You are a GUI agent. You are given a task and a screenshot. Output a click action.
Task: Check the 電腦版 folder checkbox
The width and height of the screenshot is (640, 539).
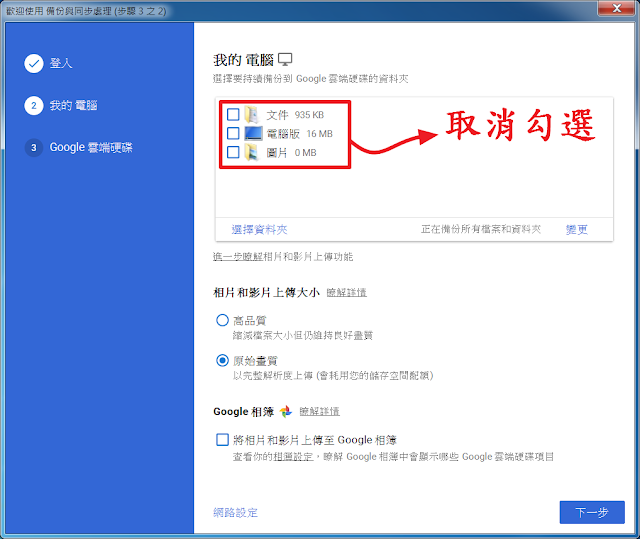click(x=233, y=133)
